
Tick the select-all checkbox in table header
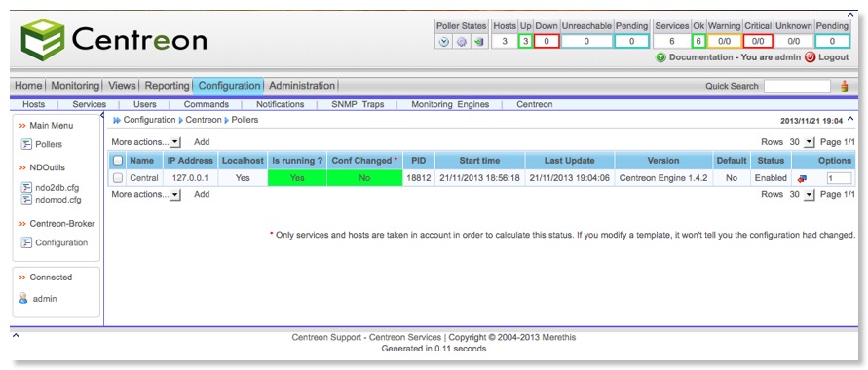pyautogui.click(x=117, y=161)
